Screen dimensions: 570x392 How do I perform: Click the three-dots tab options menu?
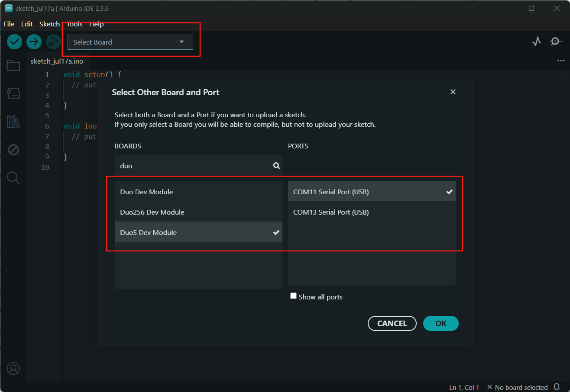tap(561, 61)
